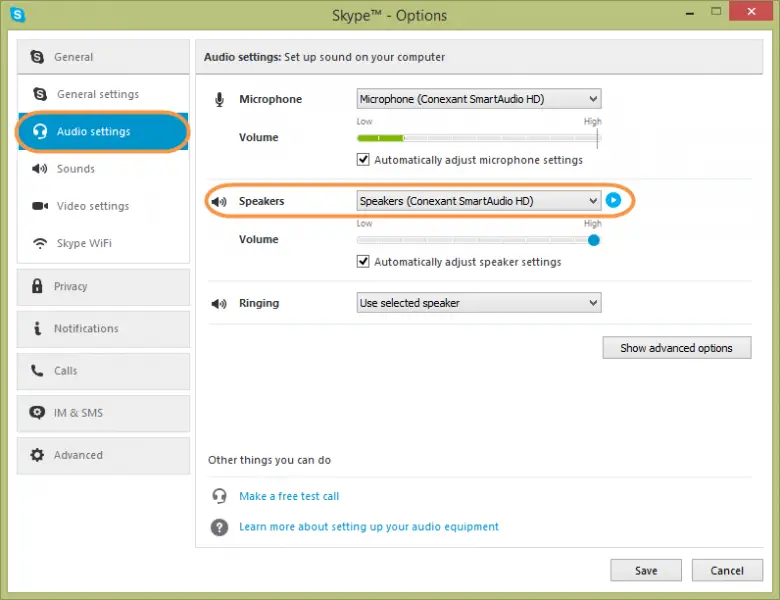
Task: Click the padlock icon beside Privacy
Action: [x=37, y=286]
